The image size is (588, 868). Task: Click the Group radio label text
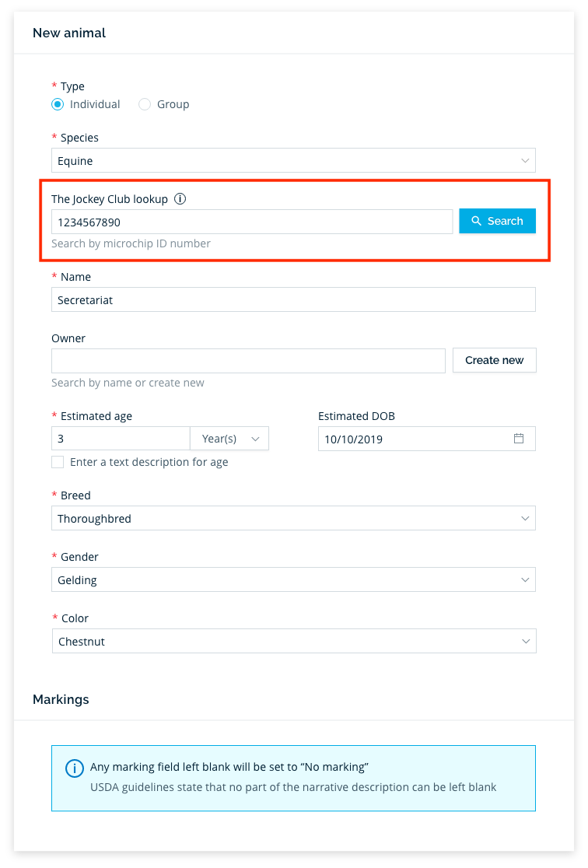173,104
